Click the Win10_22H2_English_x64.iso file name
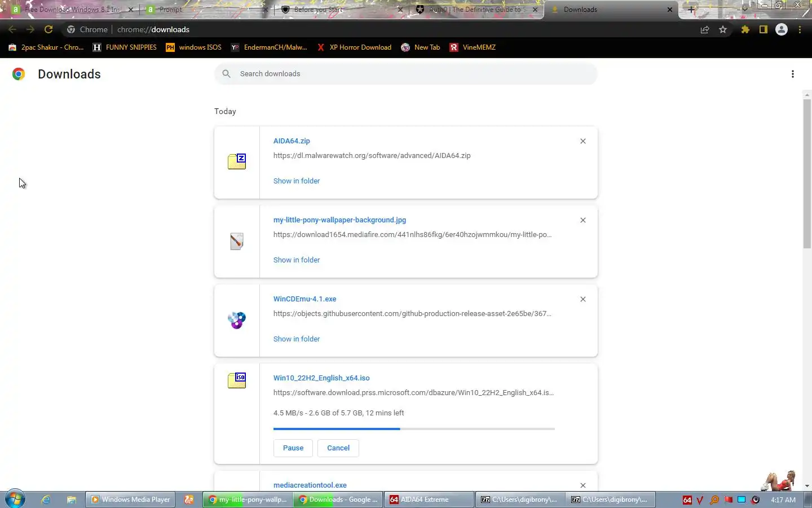Viewport: 812px width, 508px height. [x=321, y=378]
